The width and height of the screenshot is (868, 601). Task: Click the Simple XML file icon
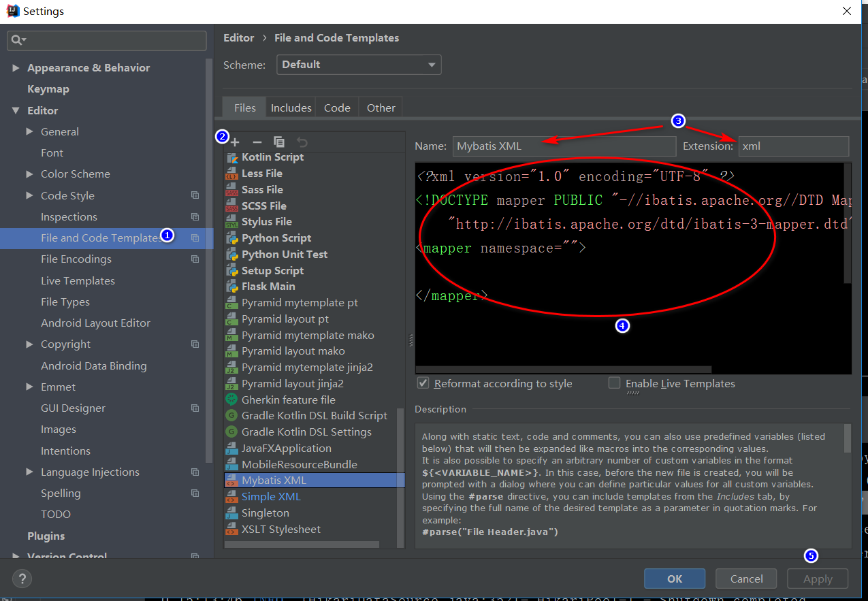coord(231,497)
